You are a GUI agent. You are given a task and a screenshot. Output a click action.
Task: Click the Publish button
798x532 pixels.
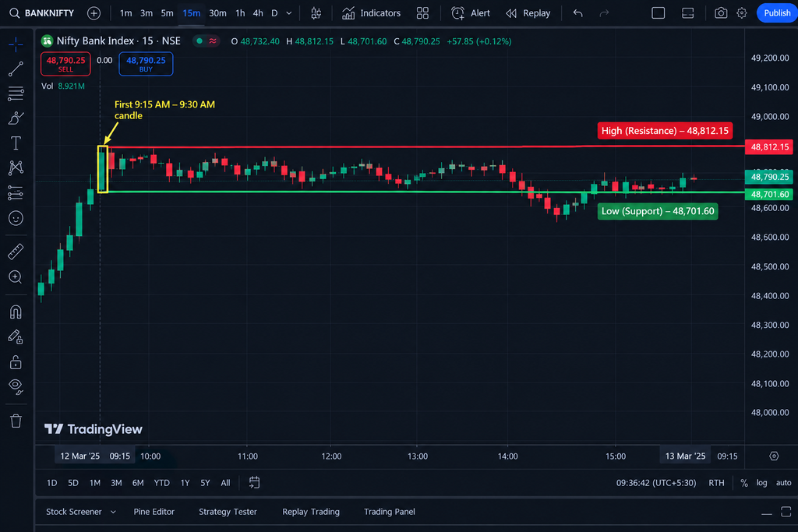pos(777,13)
